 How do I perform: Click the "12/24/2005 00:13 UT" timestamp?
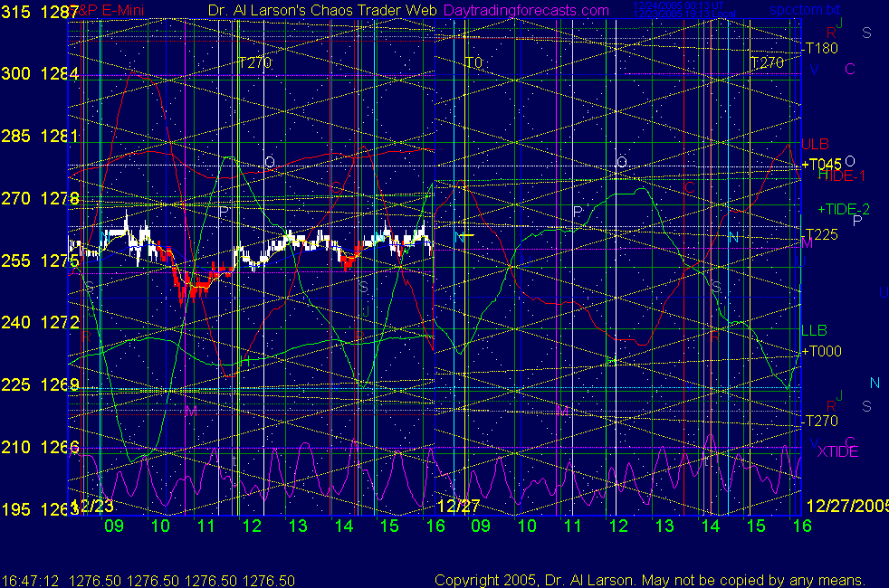pos(678,5)
